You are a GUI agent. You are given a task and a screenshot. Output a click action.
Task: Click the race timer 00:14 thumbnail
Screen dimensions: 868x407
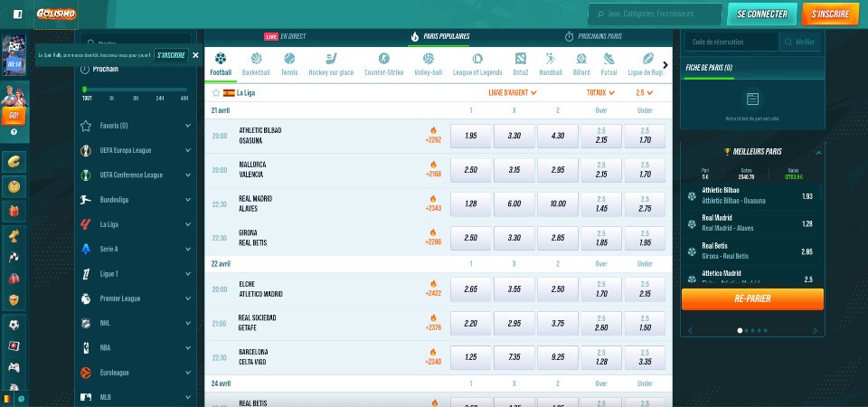tap(14, 55)
